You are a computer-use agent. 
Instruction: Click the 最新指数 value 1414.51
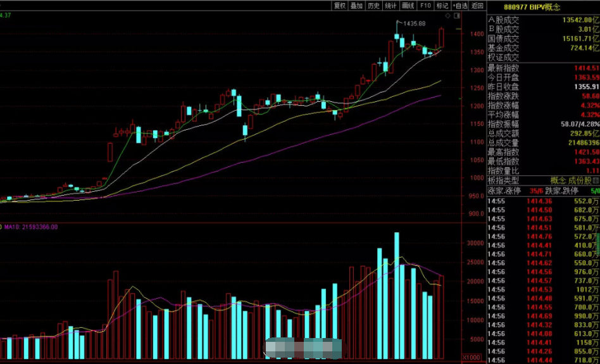tap(587, 68)
